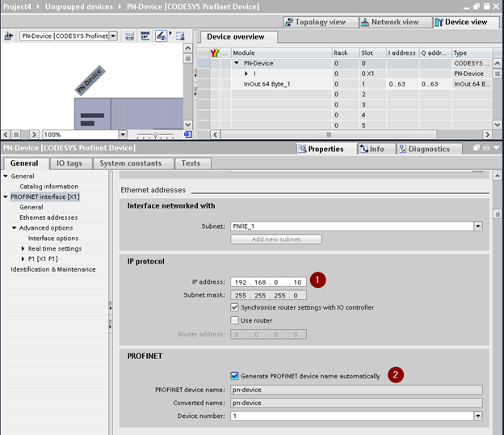Image resolution: width=504 pixels, height=435 pixels.
Task: Uncheck Generate PROFINET device name automatically
Action: pyautogui.click(x=235, y=376)
